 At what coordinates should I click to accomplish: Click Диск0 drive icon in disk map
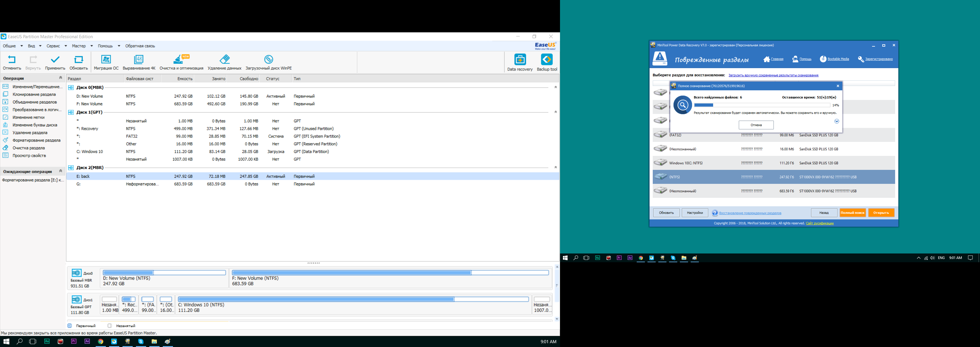tap(76, 273)
